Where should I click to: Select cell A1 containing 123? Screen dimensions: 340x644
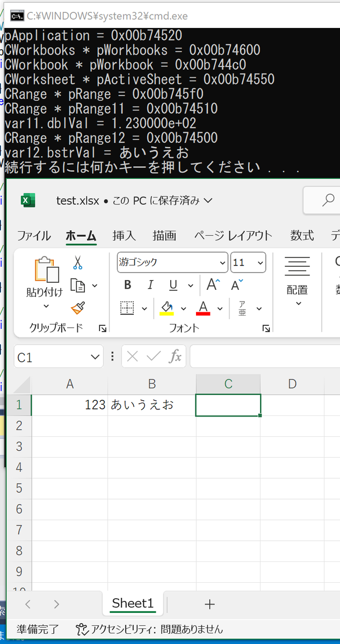point(70,405)
